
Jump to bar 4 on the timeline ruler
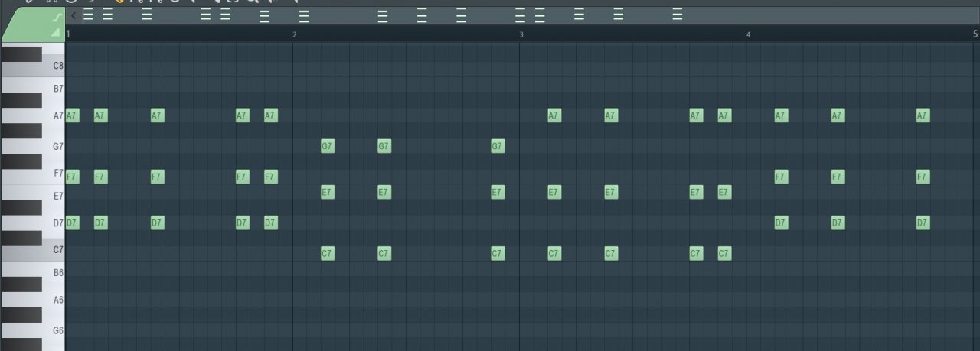pyautogui.click(x=748, y=34)
